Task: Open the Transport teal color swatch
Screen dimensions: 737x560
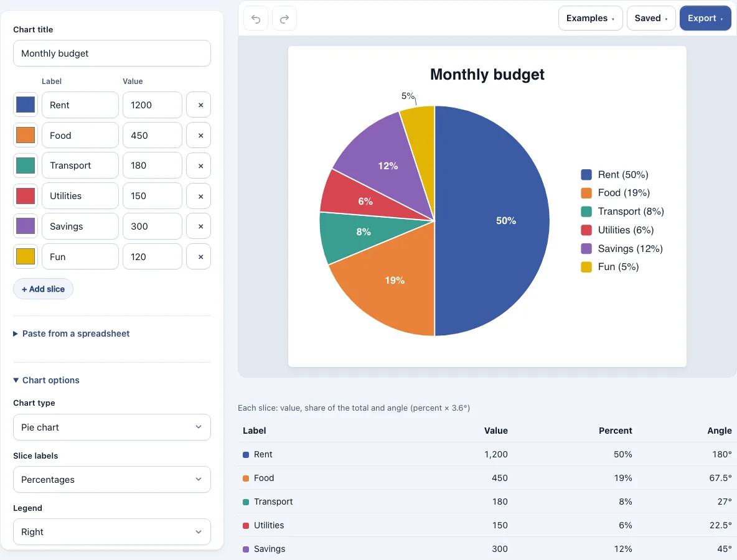Action: click(x=26, y=166)
